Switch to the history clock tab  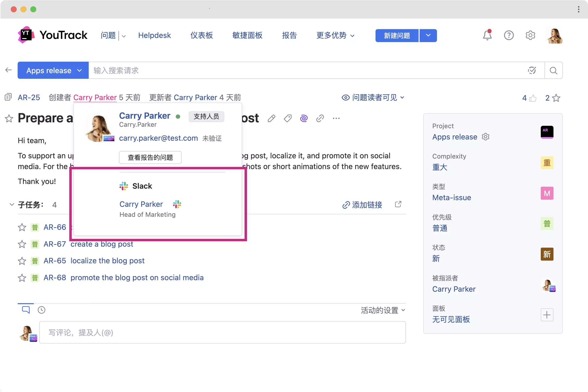(41, 310)
